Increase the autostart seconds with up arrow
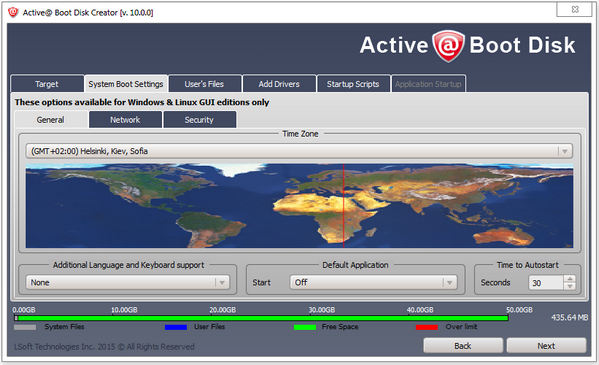The width and height of the screenshot is (599, 365). (570, 279)
